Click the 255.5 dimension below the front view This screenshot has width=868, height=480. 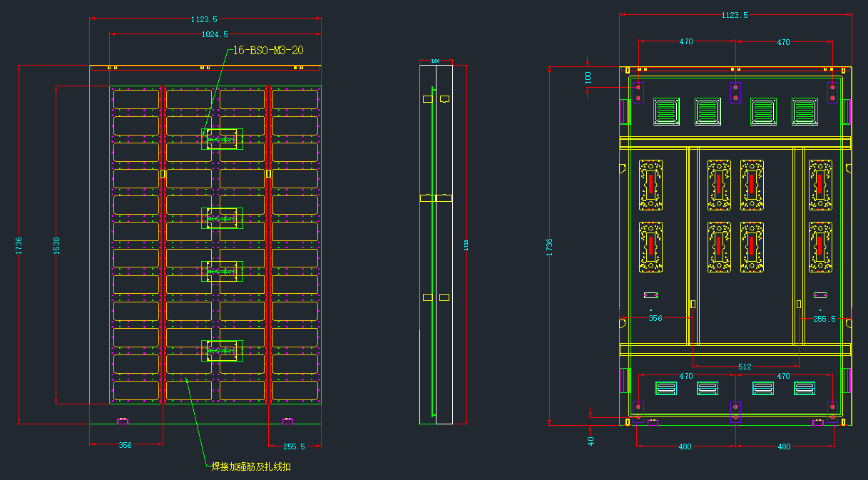(x=294, y=446)
